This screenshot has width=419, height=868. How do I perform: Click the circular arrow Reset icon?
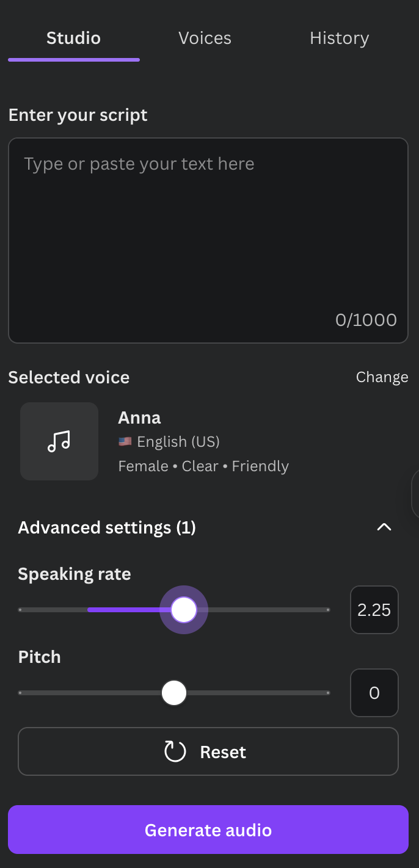(175, 751)
